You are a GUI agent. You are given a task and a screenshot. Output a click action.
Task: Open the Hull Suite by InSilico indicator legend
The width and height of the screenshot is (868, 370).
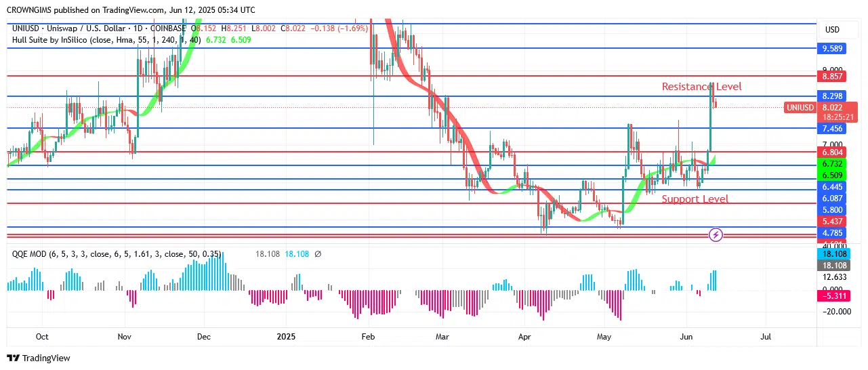tap(106, 40)
